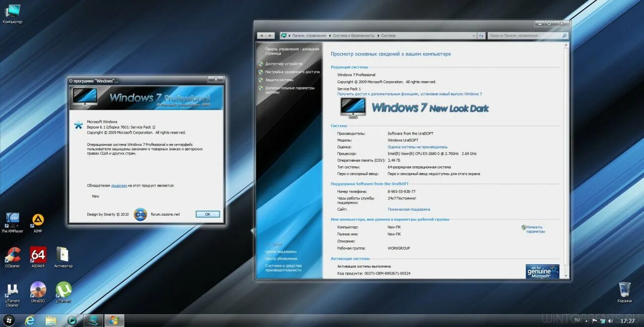The height and width of the screenshot is (327, 644).
Task: Open RU language indicator
Action: tap(577, 320)
